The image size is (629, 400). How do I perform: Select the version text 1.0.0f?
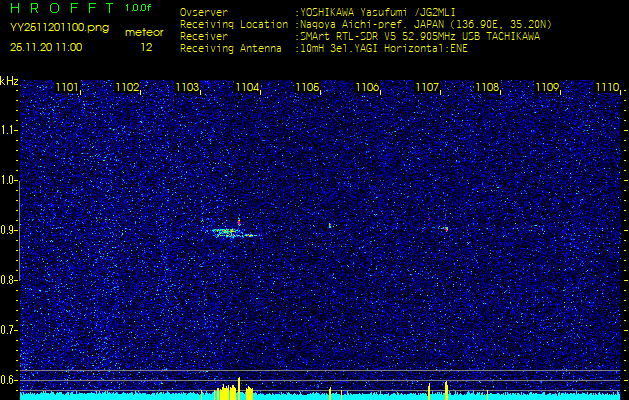138,8
